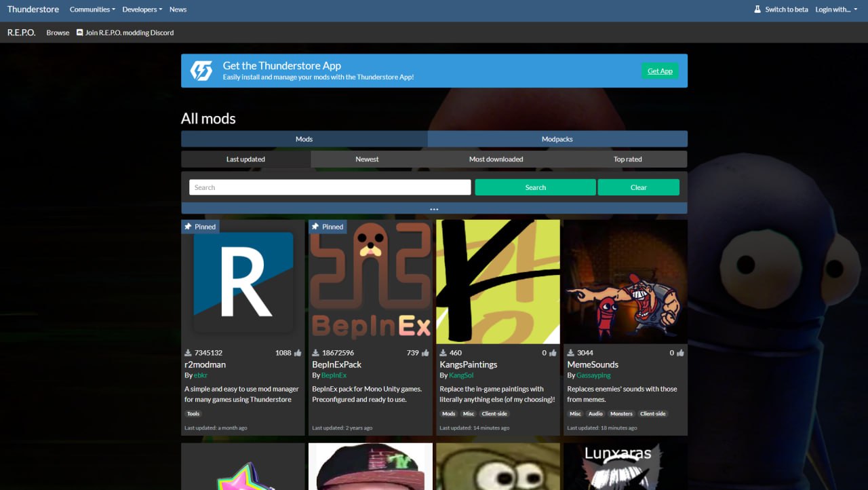868x490 pixels.
Task: Click the pin icon on BepInExPack Pinned badge
Action: click(315, 227)
